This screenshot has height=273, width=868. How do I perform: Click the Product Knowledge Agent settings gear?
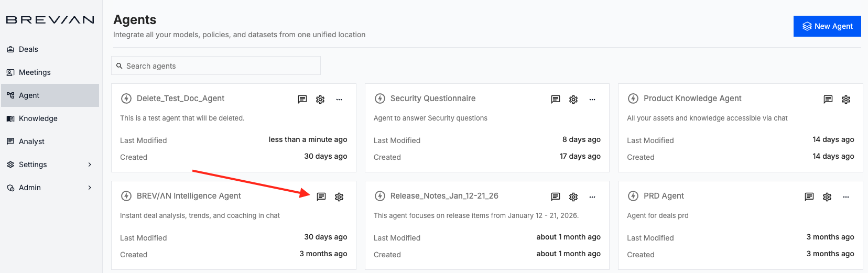[x=846, y=99]
